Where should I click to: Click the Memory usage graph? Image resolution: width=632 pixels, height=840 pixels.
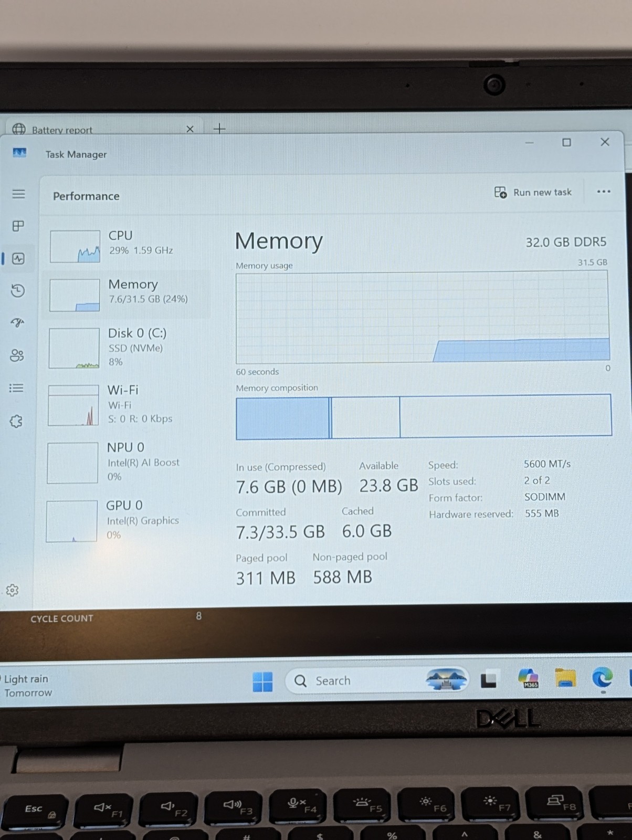click(423, 317)
